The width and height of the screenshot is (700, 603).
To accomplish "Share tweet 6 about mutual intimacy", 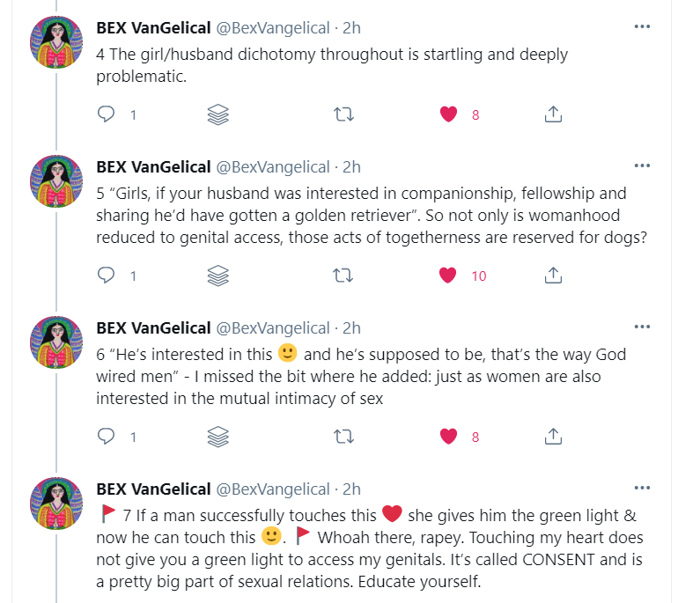I will pyautogui.click(x=553, y=436).
